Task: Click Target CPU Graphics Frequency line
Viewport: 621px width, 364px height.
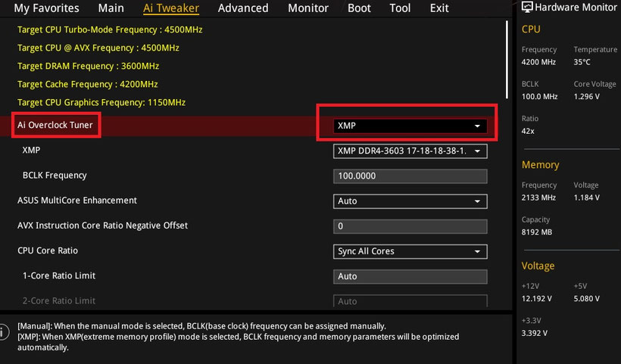Action: tap(101, 102)
